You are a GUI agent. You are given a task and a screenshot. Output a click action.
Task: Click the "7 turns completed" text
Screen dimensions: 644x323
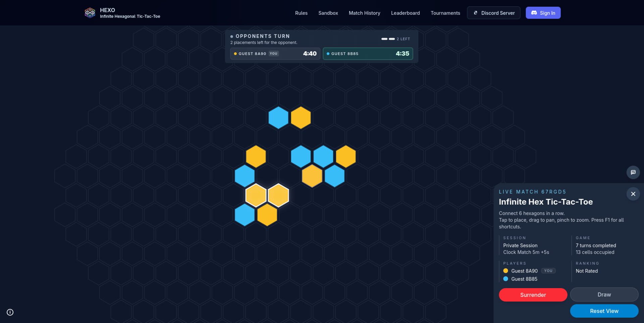pos(596,246)
